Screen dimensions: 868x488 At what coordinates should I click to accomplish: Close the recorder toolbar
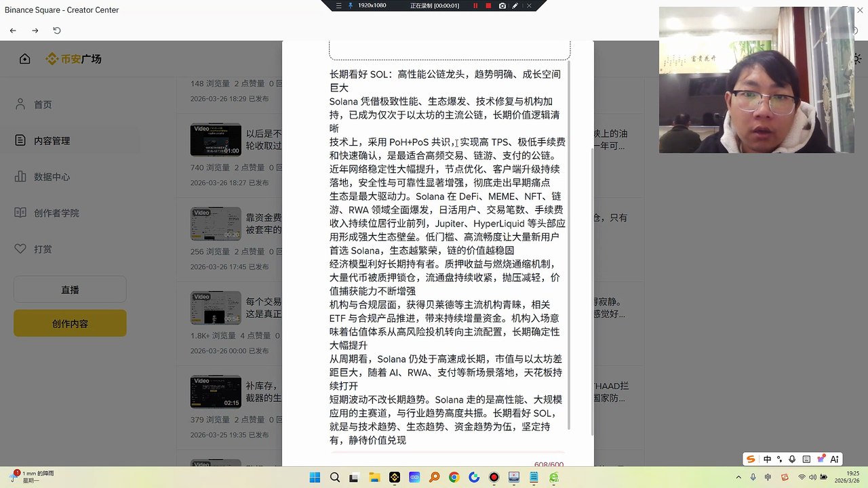tap(530, 5)
